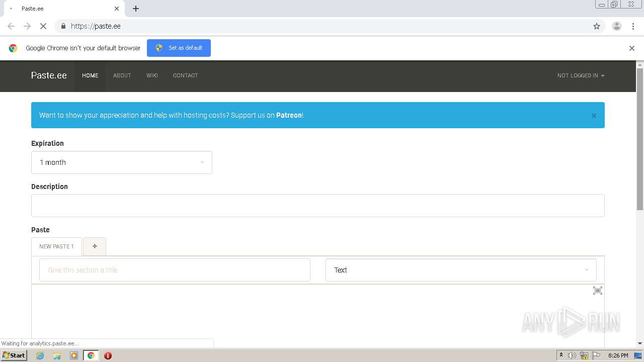Click the Paste.ee brand logo

(49, 75)
